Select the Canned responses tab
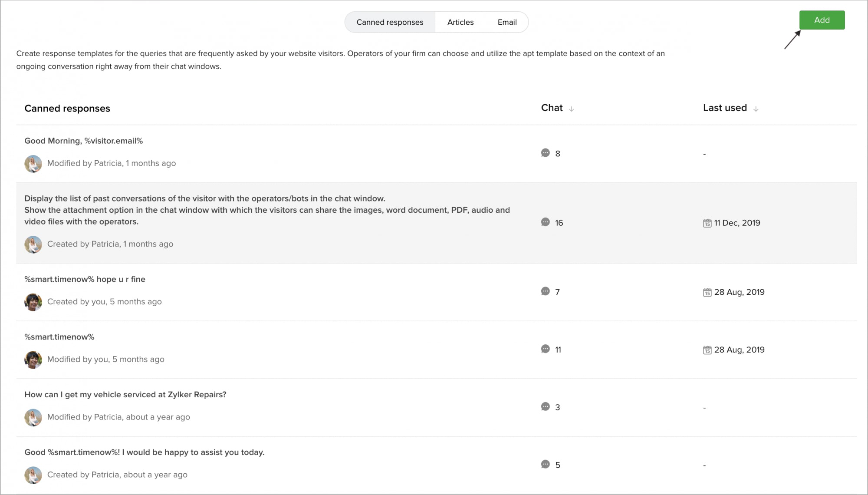 pyautogui.click(x=389, y=22)
